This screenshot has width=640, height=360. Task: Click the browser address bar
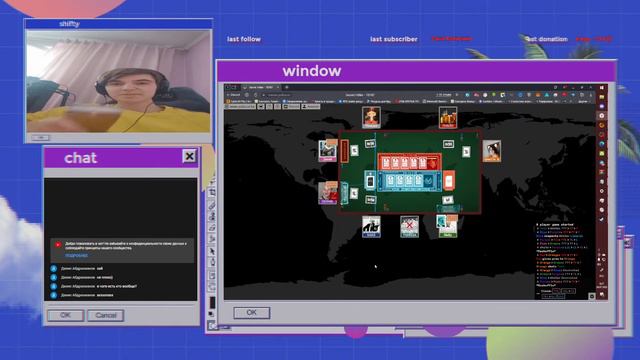click(347, 95)
